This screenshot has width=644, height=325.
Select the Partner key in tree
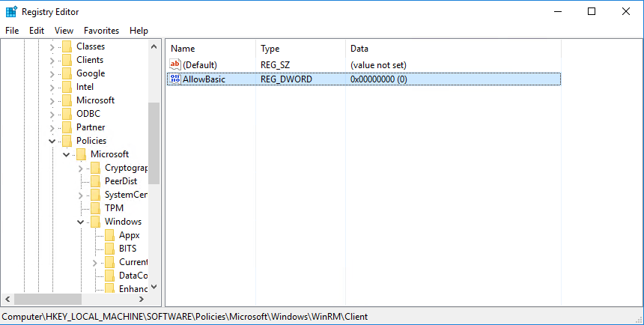click(x=91, y=127)
